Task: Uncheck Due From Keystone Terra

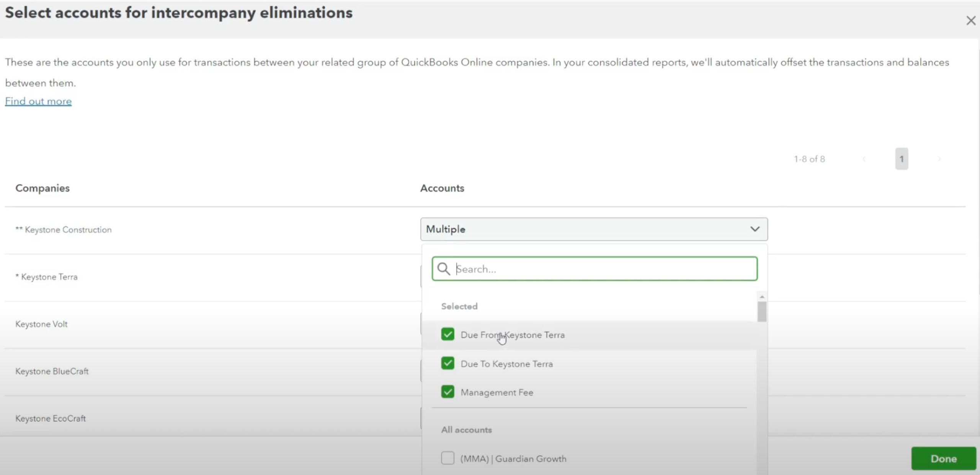Action: click(x=448, y=334)
